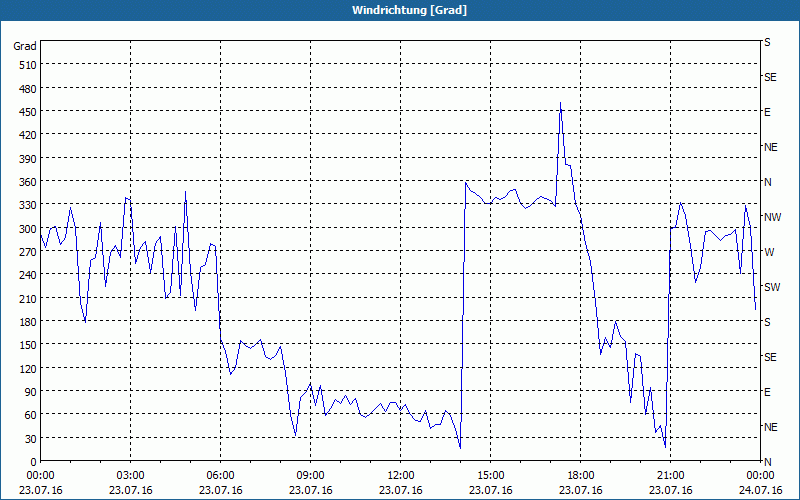Click the E compass label level with 90
This screenshot has height=500, width=800.
pyautogui.click(x=767, y=392)
